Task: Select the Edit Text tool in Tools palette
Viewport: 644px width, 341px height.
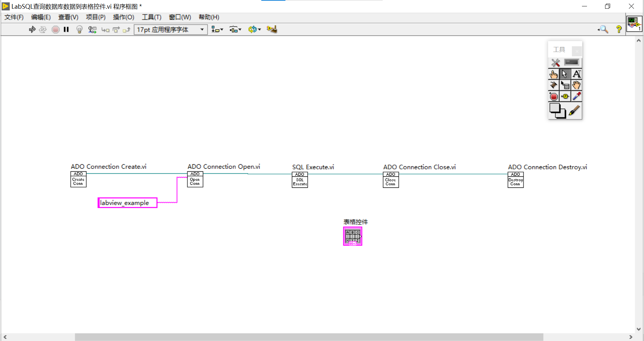Action: tap(577, 74)
